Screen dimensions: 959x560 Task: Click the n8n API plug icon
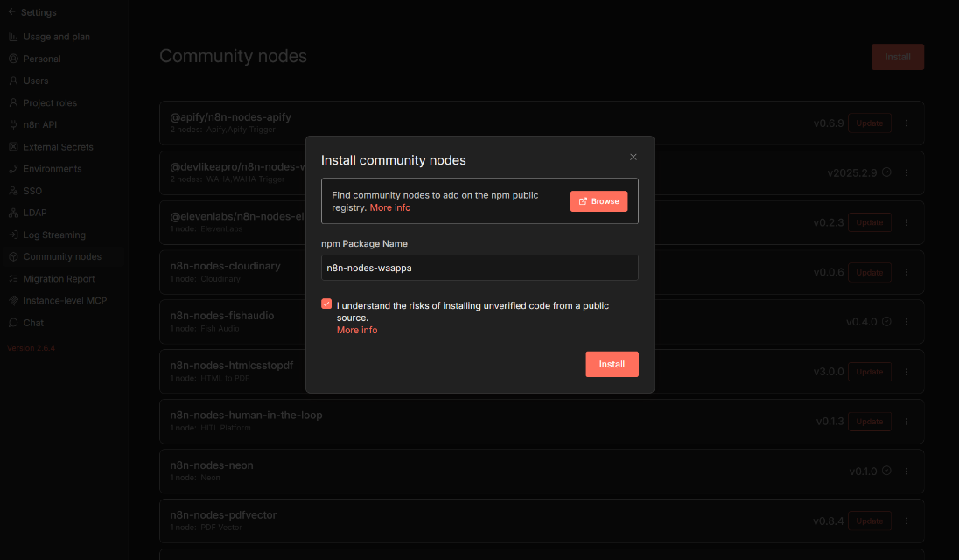pos(13,125)
